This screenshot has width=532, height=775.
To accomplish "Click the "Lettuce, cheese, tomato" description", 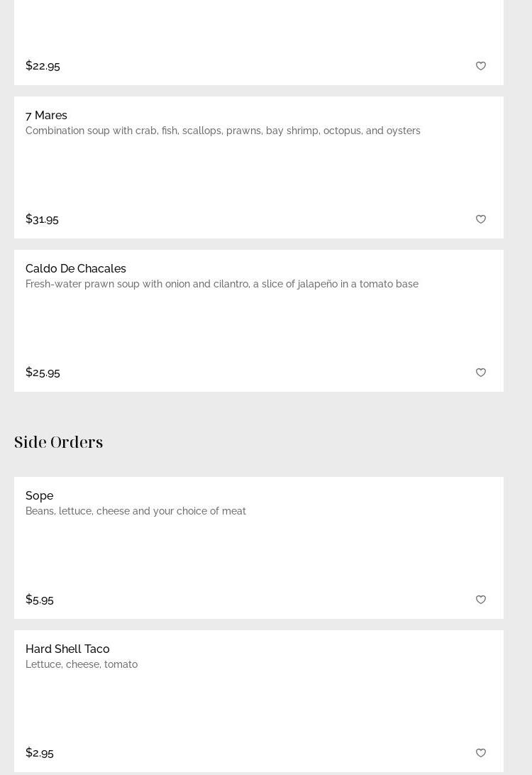I will [x=82, y=664].
